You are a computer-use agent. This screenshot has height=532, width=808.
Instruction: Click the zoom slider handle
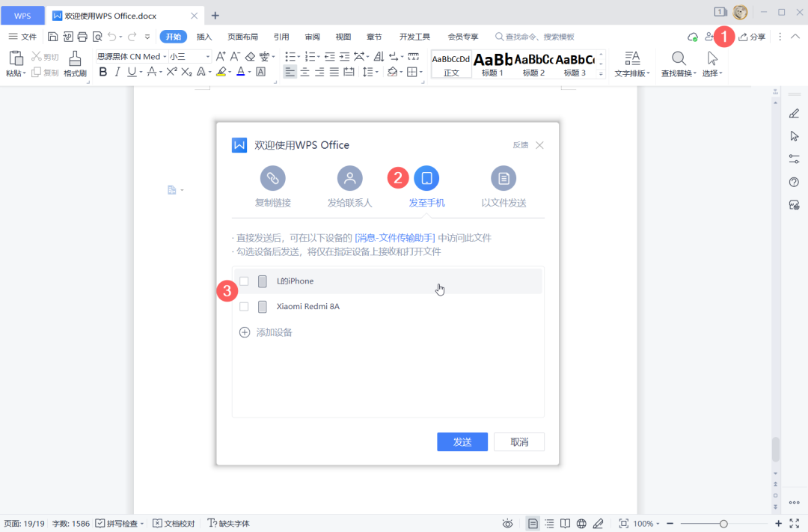coord(723,524)
